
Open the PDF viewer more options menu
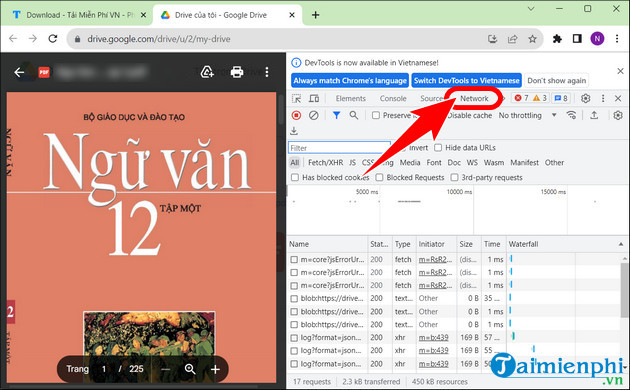click(x=267, y=72)
